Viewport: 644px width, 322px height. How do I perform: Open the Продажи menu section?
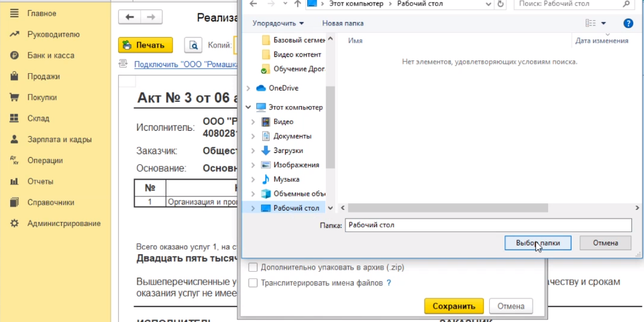point(44,76)
